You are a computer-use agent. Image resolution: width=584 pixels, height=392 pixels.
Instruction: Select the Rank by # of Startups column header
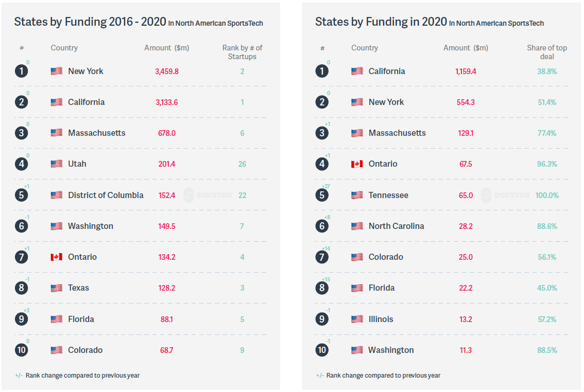point(242,52)
